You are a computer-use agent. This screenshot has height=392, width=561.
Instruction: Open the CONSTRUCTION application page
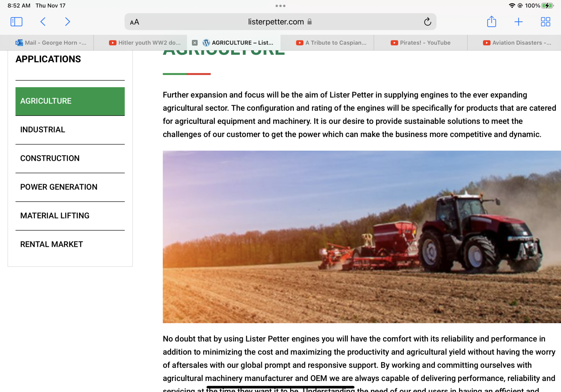click(x=70, y=158)
